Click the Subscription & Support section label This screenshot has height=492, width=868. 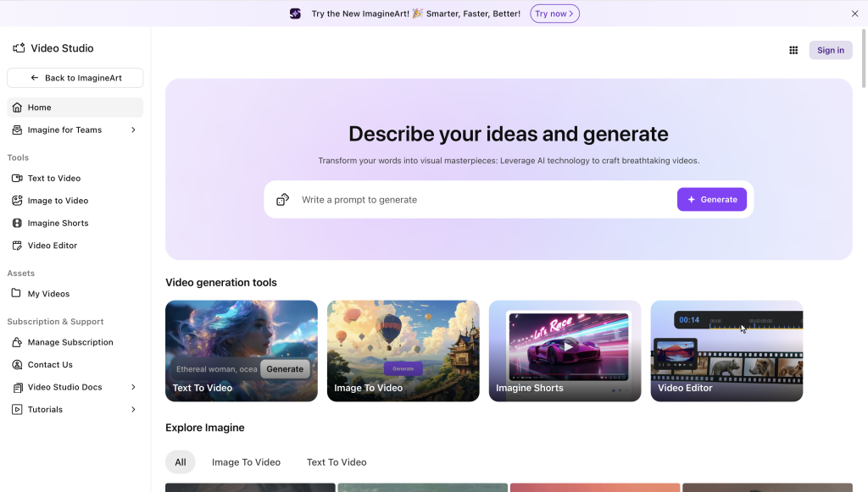coord(55,322)
